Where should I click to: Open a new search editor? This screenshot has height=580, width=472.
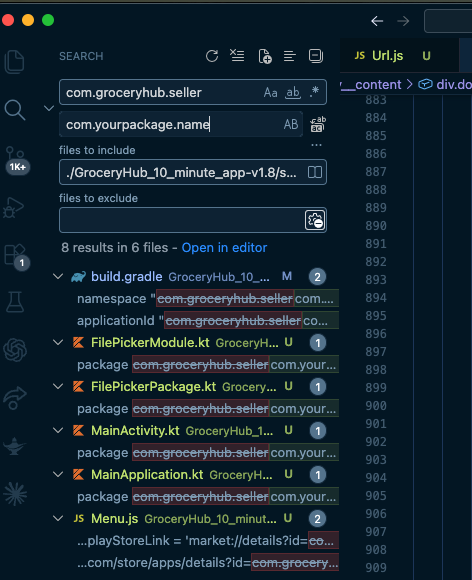pyautogui.click(x=265, y=56)
